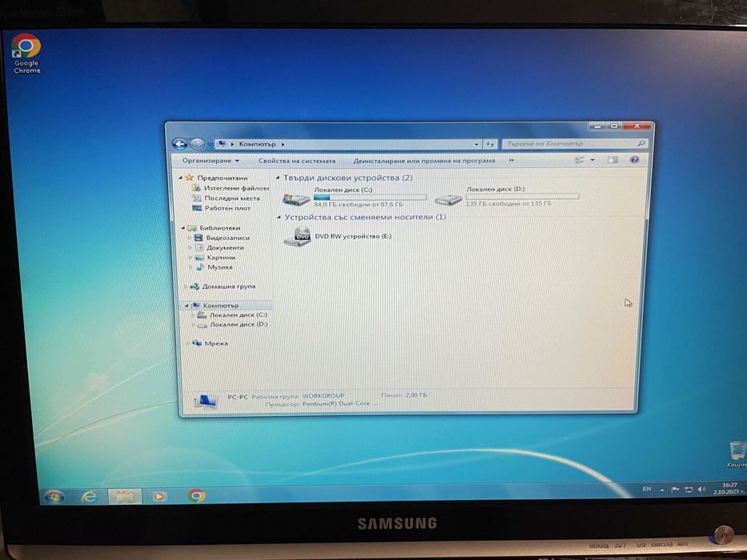Expand the Домашна група arrow
Image resolution: width=747 pixels, height=560 pixels.
[186, 286]
